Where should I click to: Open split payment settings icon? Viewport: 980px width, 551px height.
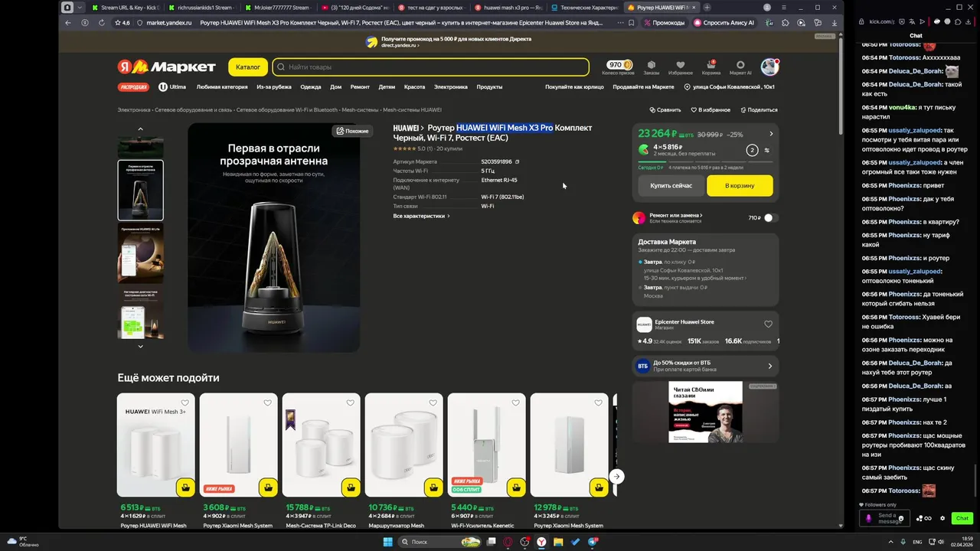coord(766,150)
